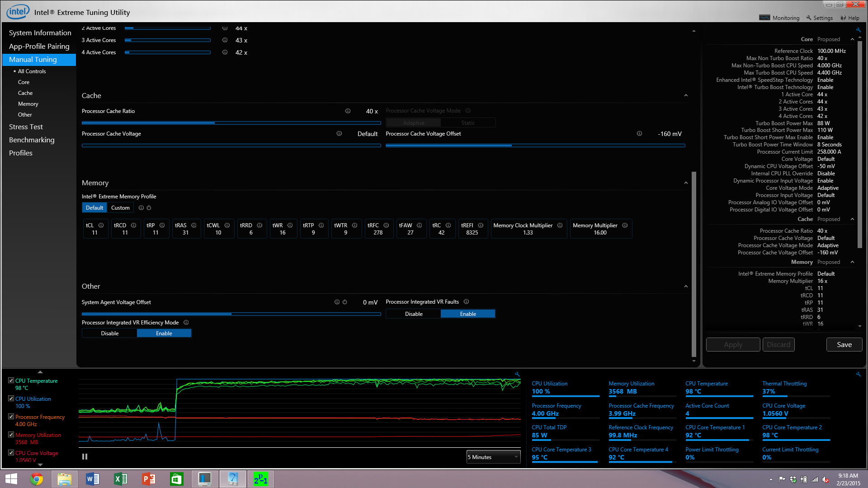Open Microsoft Word from the taskbar
This screenshot has height=488, width=868.
point(93,479)
